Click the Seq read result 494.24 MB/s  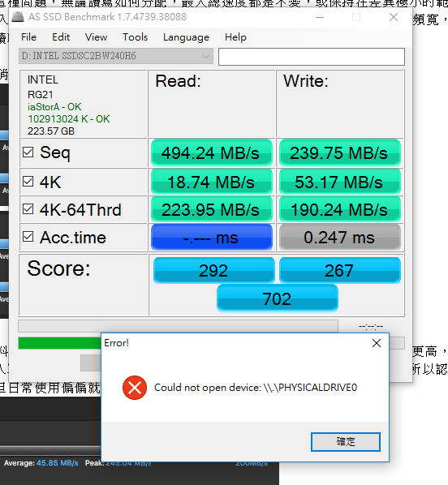(x=212, y=152)
